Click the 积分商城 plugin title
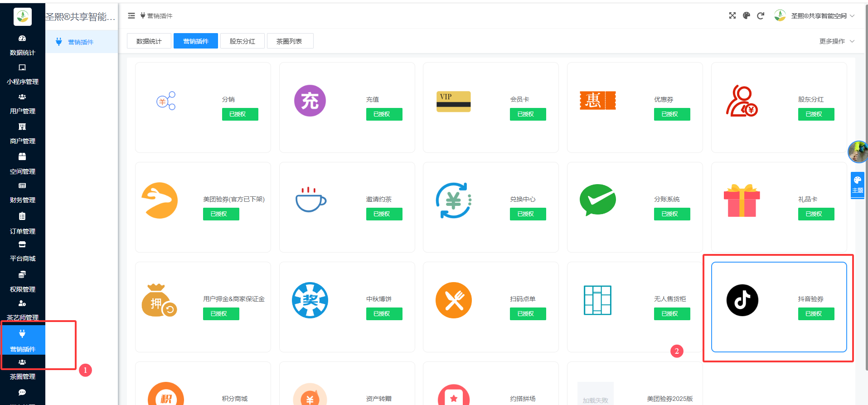 235,399
